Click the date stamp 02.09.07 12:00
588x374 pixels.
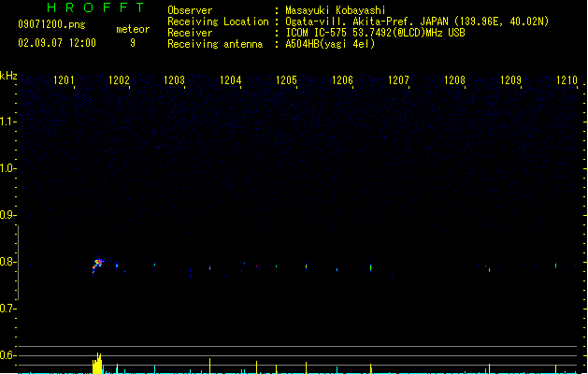57,43
